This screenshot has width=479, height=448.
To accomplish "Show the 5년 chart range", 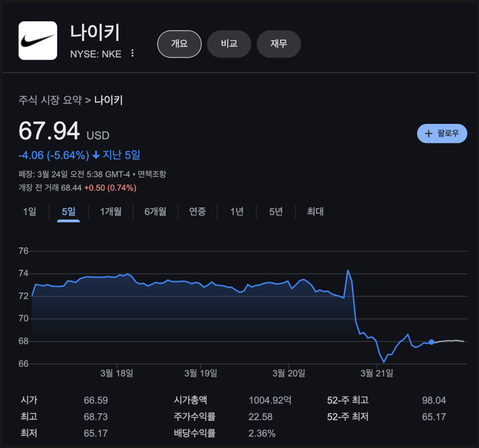I will (276, 211).
